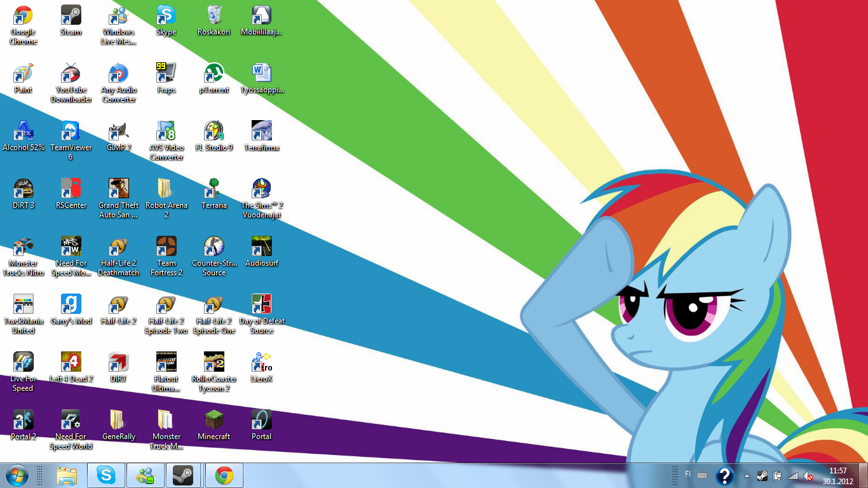
Task: Click the Flatout Ultima... desktop icon
Action: click(166, 372)
